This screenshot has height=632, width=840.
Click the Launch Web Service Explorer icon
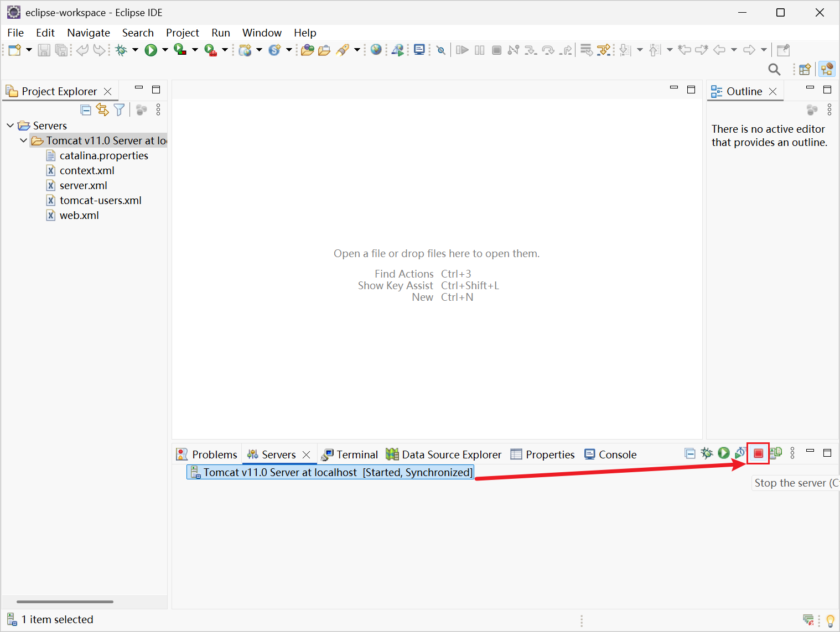click(x=397, y=50)
